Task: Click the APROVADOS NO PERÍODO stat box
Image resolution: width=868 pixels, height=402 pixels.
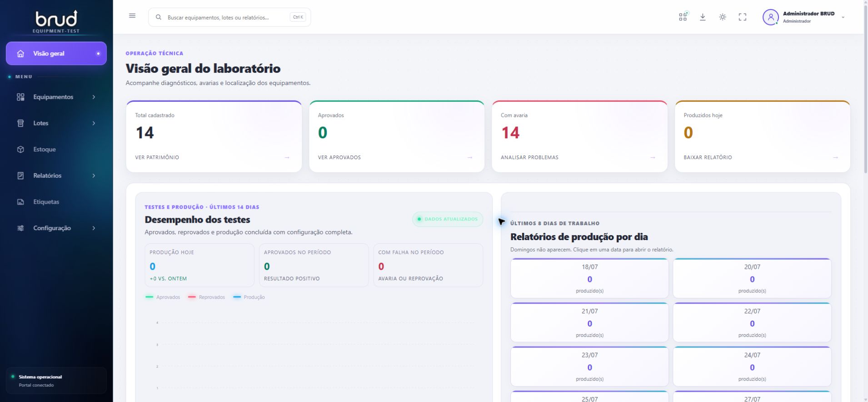Action: 314,265
